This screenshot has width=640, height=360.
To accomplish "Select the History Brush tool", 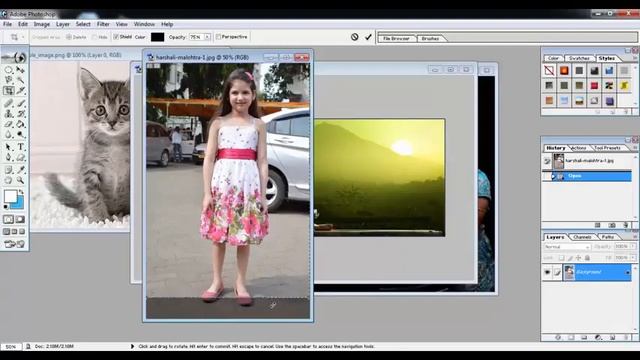I will coord(20,114).
